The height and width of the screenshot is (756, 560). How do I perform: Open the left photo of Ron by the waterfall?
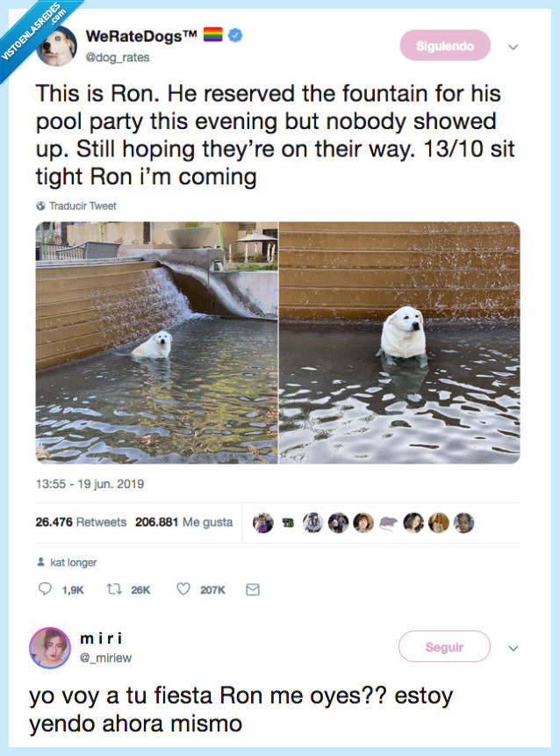point(156,342)
